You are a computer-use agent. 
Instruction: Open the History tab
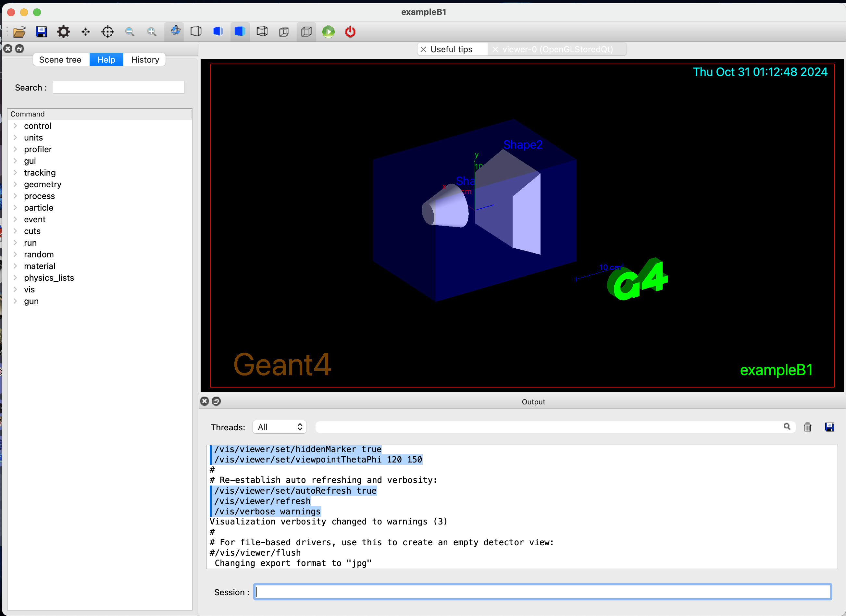pos(145,59)
